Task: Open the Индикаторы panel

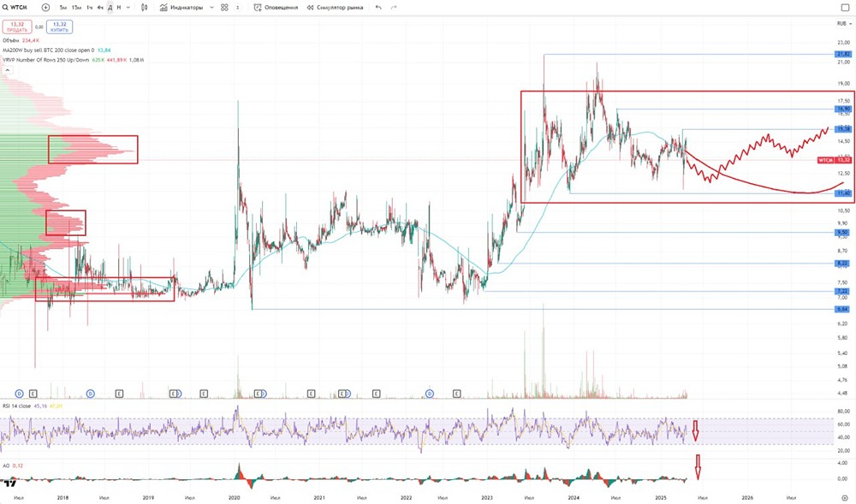Action: point(181,8)
